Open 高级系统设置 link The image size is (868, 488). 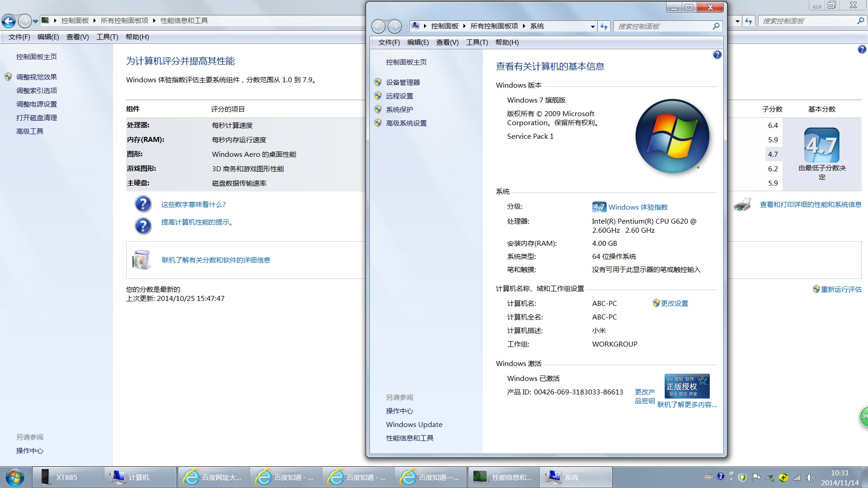point(406,123)
